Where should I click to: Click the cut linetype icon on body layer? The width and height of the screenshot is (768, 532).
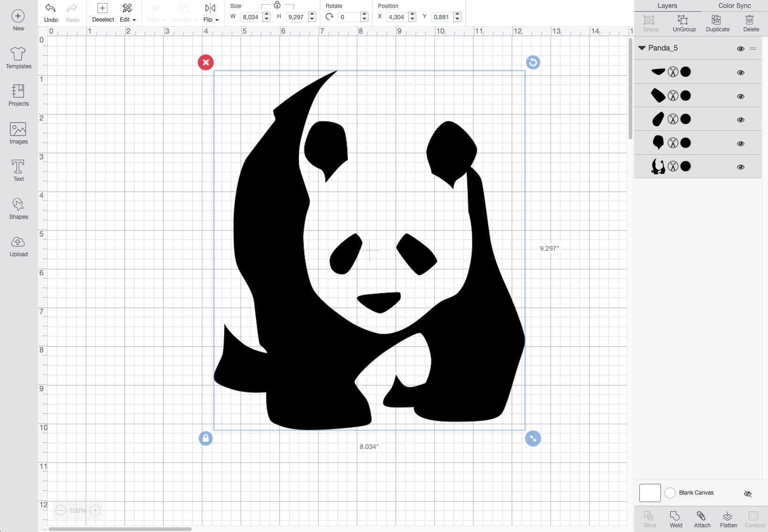[673, 166]
